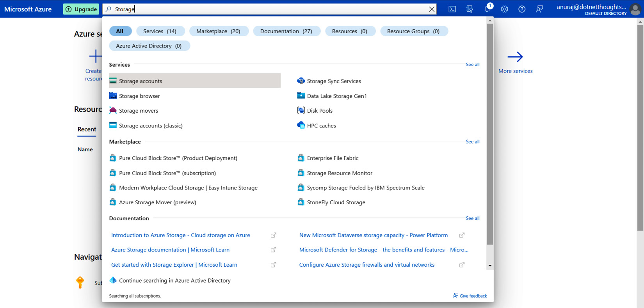Click the subscriptions key icon
The width and height of the screenshot is (644, 308).
[x=80, y=282]
